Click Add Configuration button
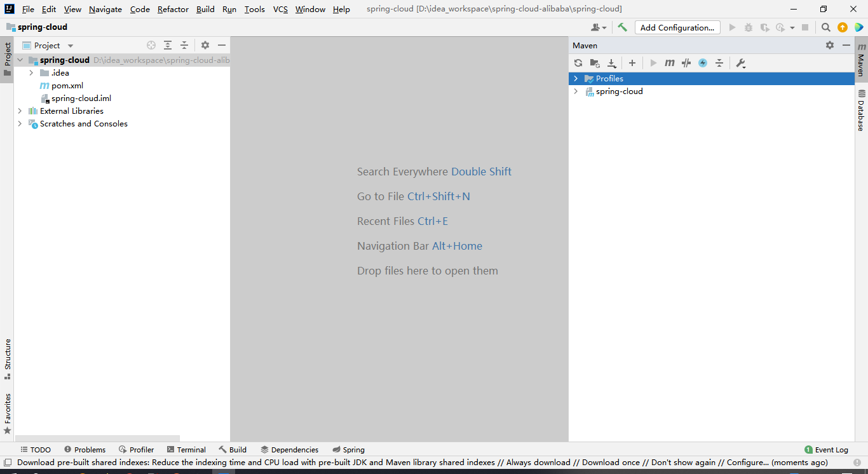This screenshot has width=868, height=474. point(677,27)
